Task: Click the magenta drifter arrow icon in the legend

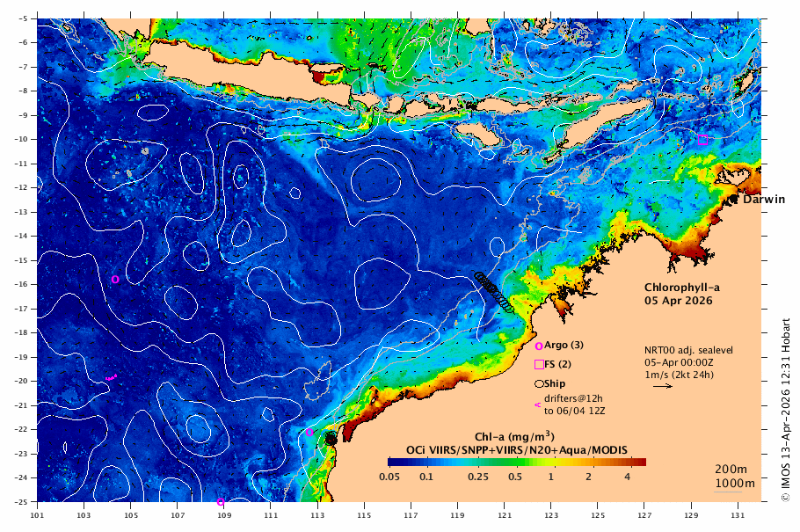Action: [x=537, y=404]
